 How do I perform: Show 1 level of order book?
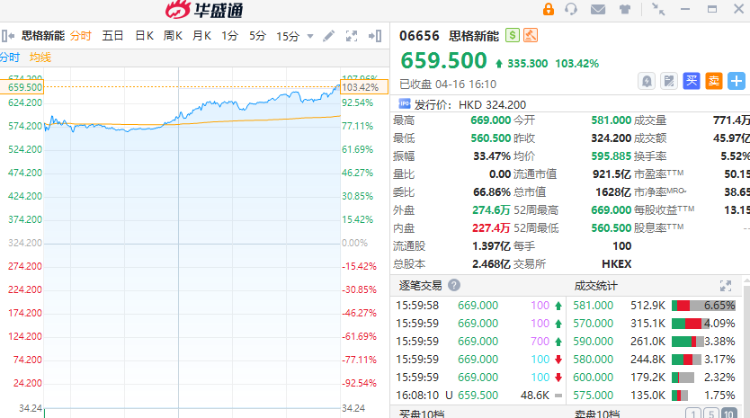[x=694, y=413]
